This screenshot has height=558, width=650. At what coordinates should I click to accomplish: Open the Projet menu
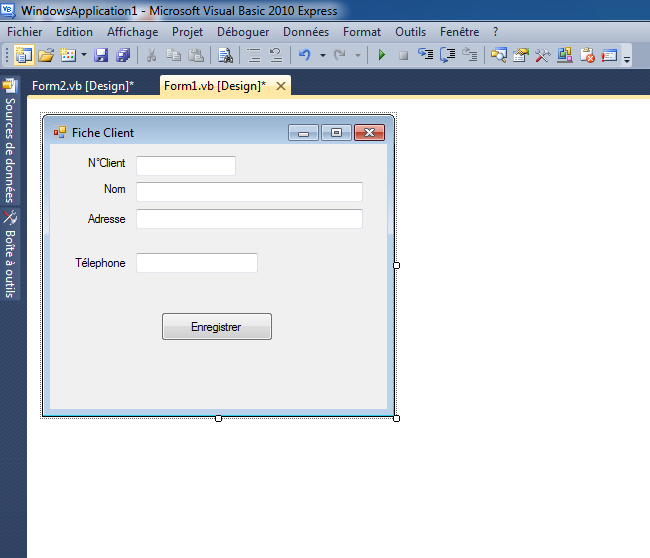coord(187,32)
